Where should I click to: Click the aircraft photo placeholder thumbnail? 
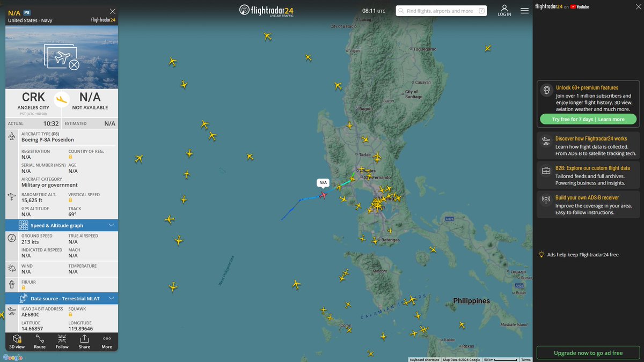(x=62, y=57)
